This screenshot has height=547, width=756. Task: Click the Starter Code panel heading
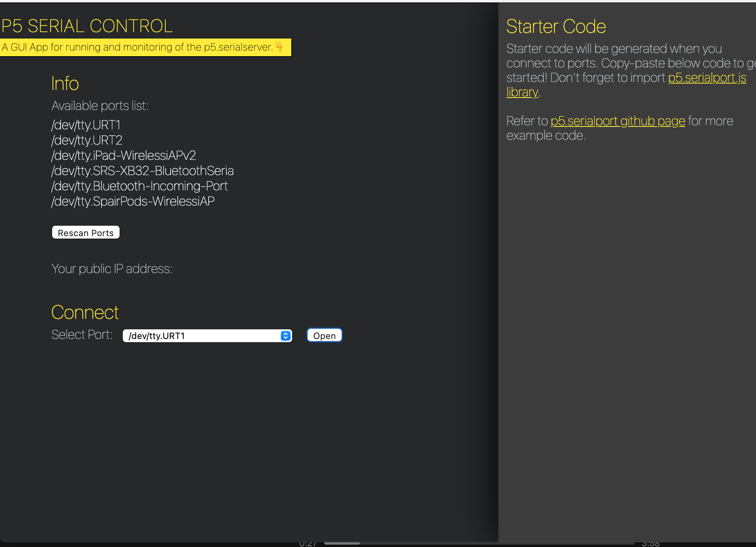coord(556,26)
